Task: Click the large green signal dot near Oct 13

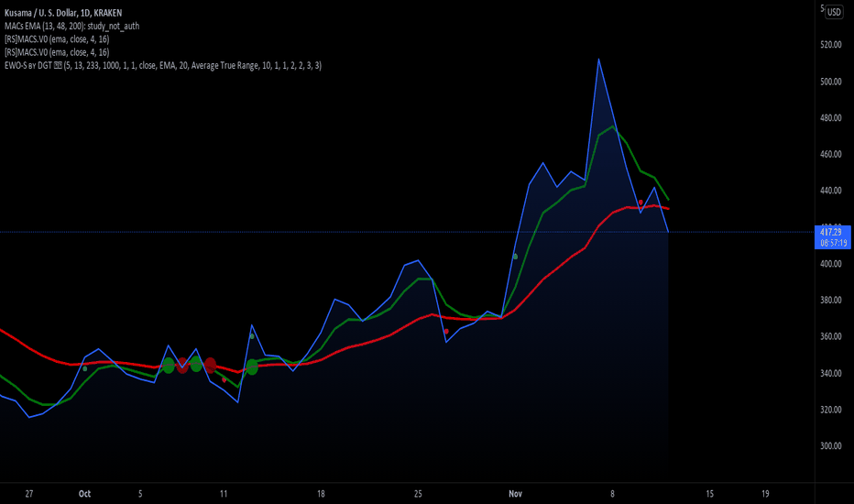Action: (x=252, y=367)
